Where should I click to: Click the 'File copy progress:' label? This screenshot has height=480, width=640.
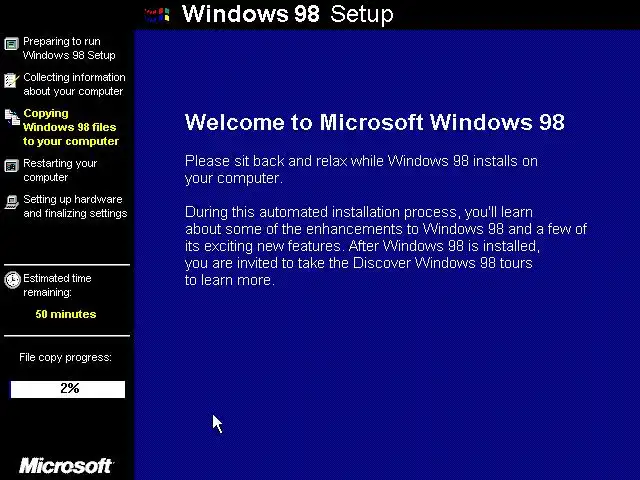pyautogui.click(x=65, y=358)
